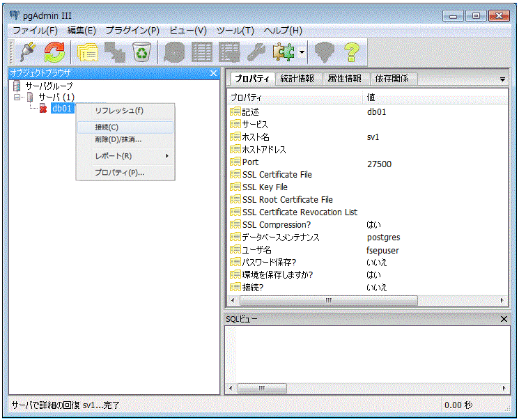Open the ヘルプ(H) menu
The image size is (519, 420).
point(283,31)
